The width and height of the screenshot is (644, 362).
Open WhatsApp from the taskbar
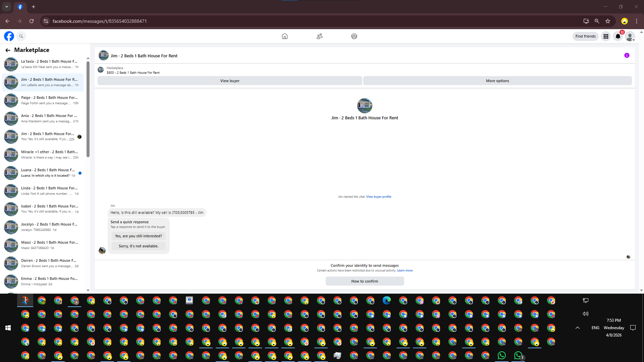pyautogui.click(x=502, y=355)
